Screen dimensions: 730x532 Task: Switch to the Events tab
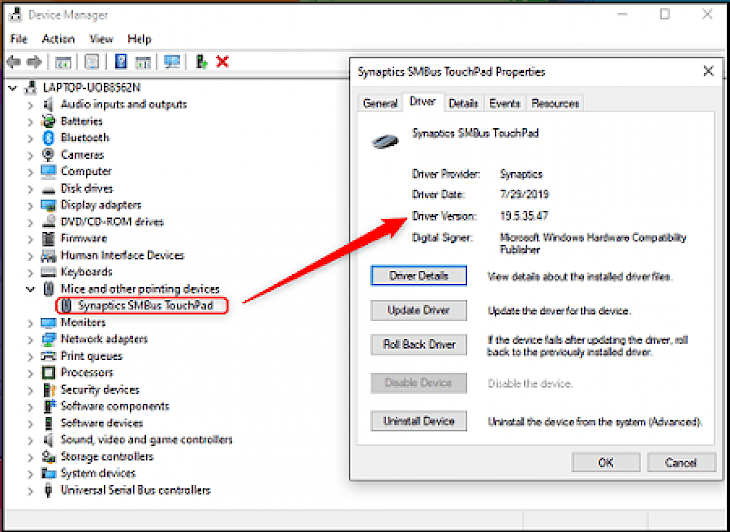click(x=504, y=103)
